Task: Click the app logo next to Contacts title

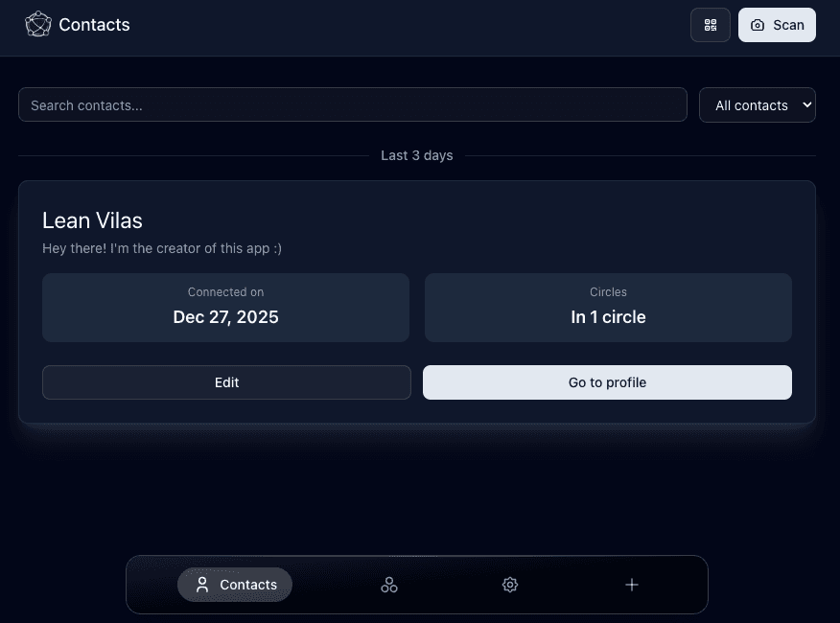Action: click(x=38, y=24)
